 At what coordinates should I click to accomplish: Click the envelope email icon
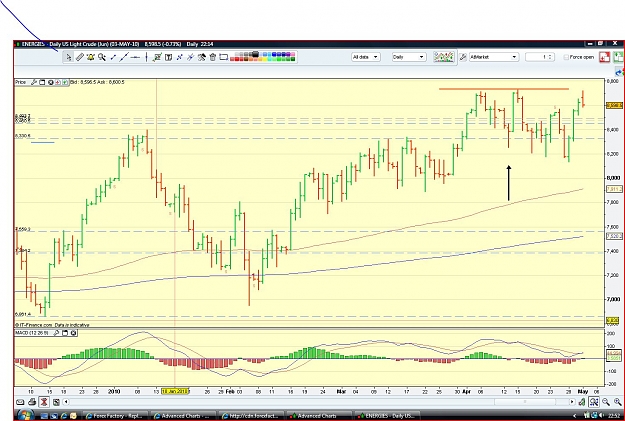[20, 402]
